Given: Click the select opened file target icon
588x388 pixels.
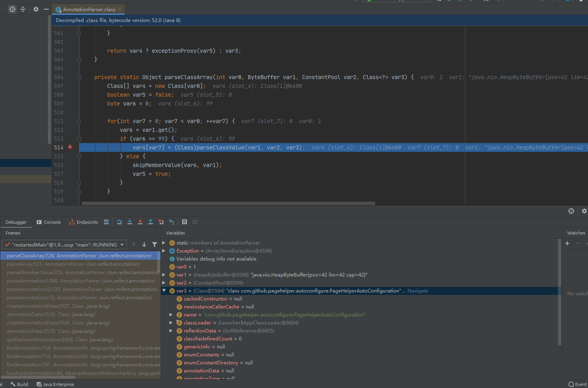Looking at the screenshot, I should tap(12, 9).
